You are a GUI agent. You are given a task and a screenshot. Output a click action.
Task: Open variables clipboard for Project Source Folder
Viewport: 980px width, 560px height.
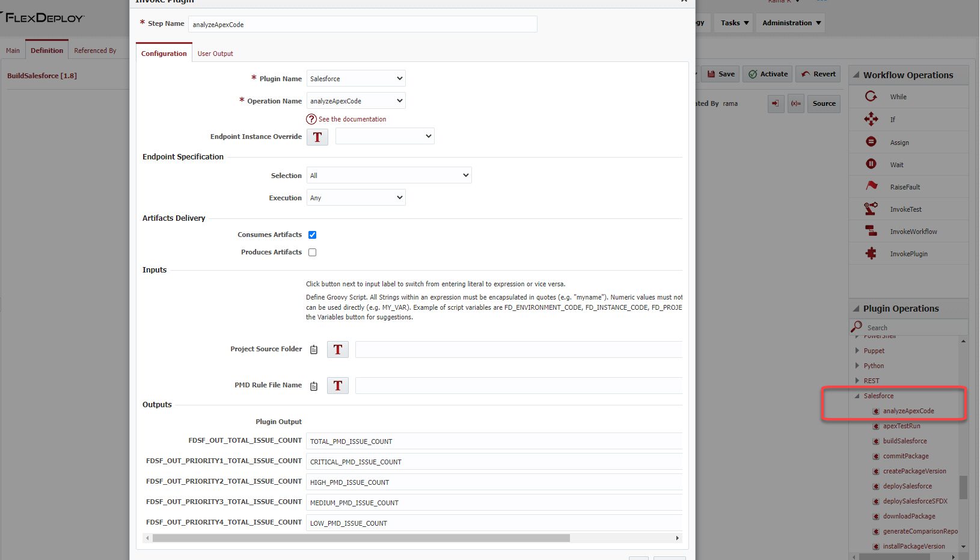[x=314, y=349]
